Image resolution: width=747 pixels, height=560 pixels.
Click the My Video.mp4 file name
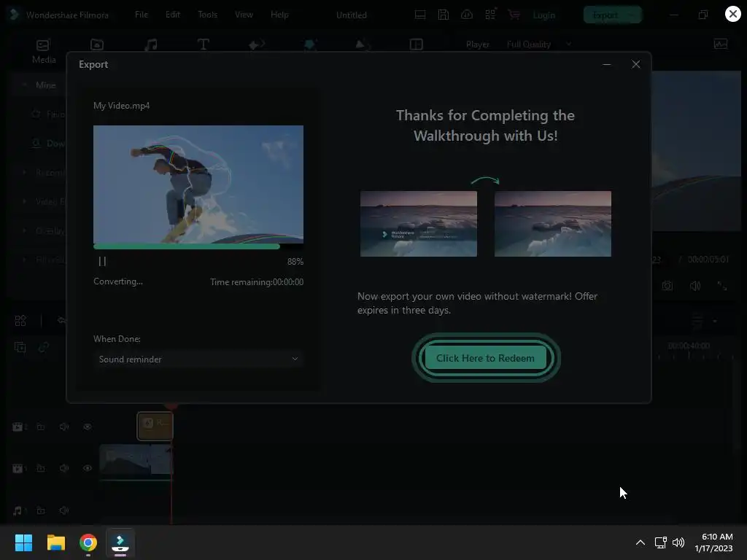coord(122,105)
